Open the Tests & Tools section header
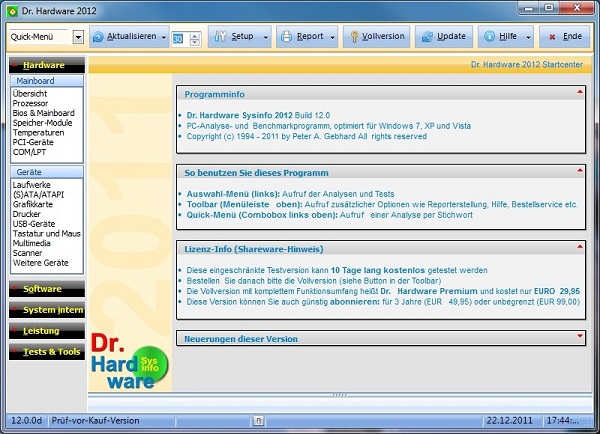Viewport: 600px width, 434px height. point(47,352)
